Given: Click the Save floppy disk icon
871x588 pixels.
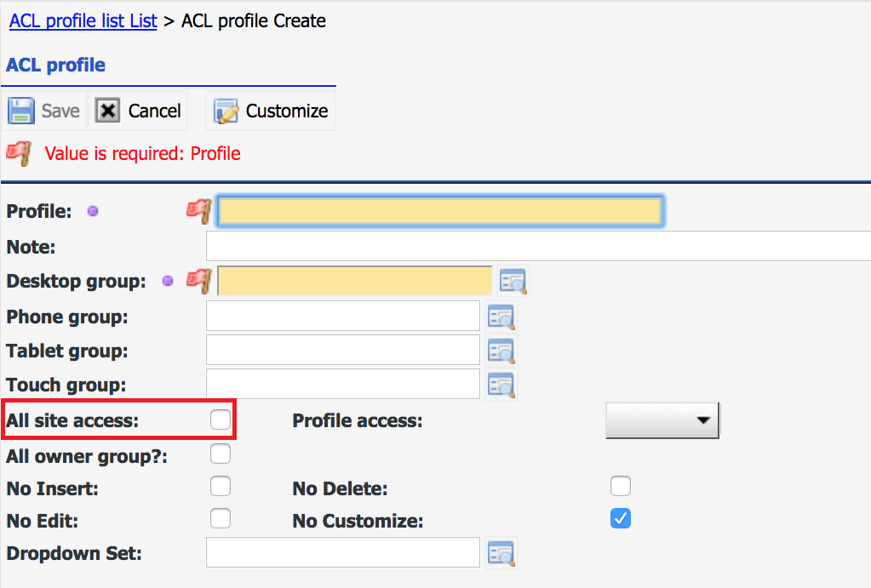Looking at the screenshot, I should coord(21,111).
